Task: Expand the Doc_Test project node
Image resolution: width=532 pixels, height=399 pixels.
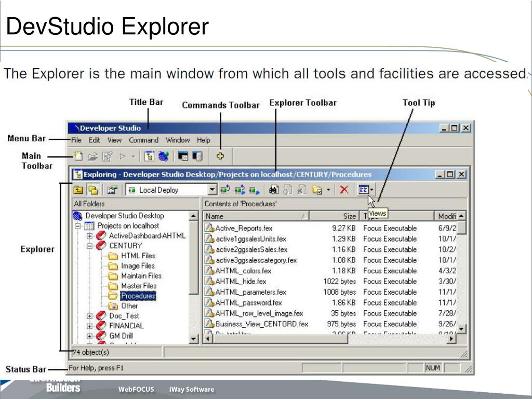Action: (89, 316)
